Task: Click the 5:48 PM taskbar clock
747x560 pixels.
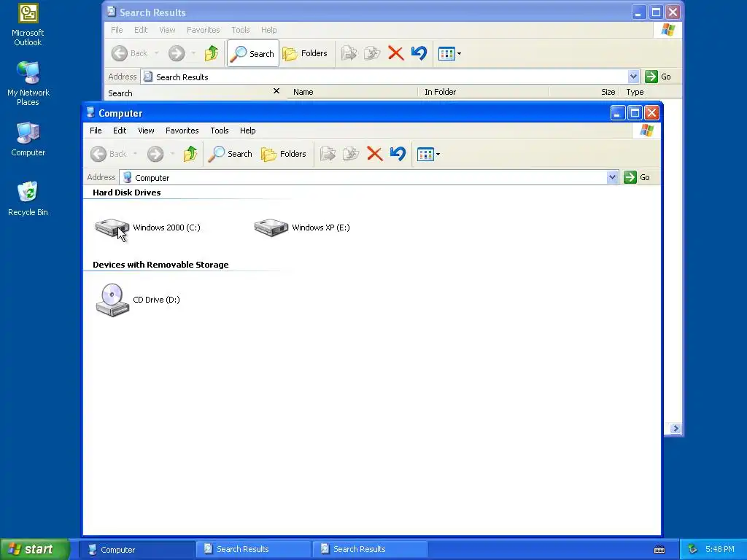Action: 720,549
